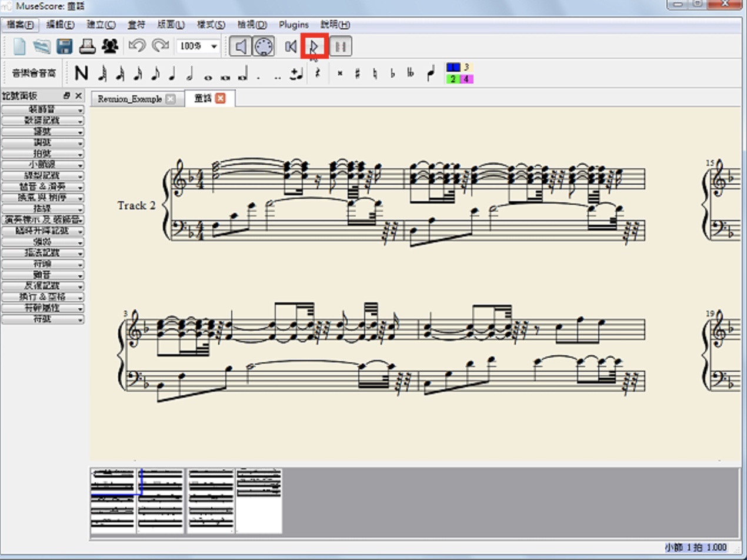The width and height of the screenshot is (747, 560).
Task: Close the 童話 tab
Action: coord(221,98)
